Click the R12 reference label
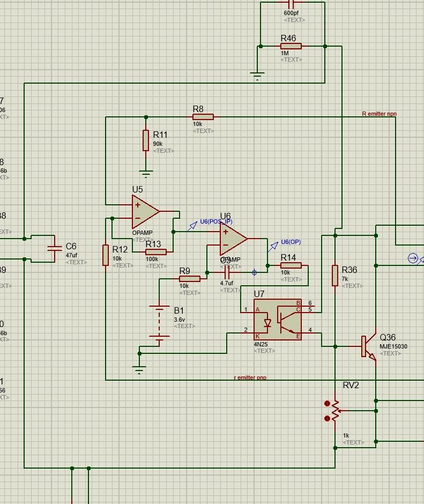424x504 pixels. [120, 249]
